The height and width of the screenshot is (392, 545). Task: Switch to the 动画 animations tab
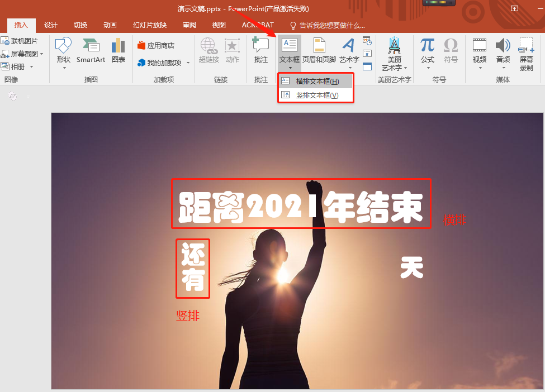coord(110,25)
